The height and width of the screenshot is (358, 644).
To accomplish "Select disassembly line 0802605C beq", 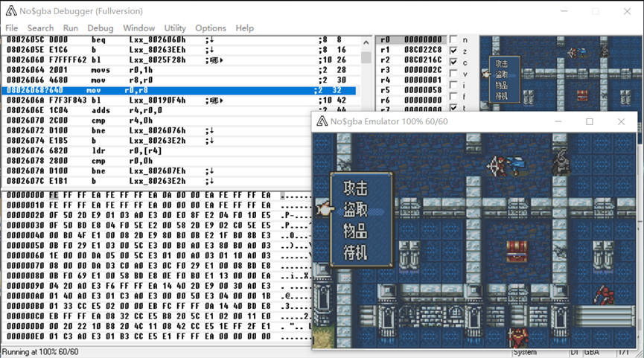I will [179, 40].
